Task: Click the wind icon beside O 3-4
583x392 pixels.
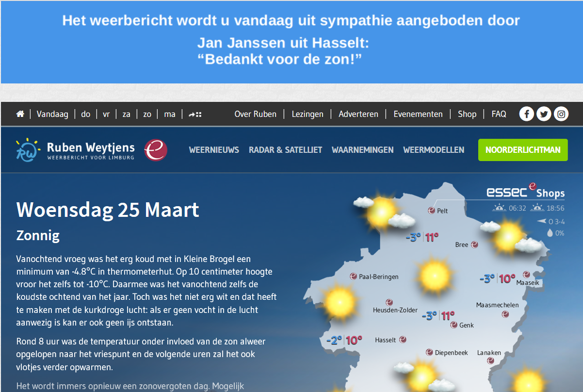Action: tap(542, 221)
